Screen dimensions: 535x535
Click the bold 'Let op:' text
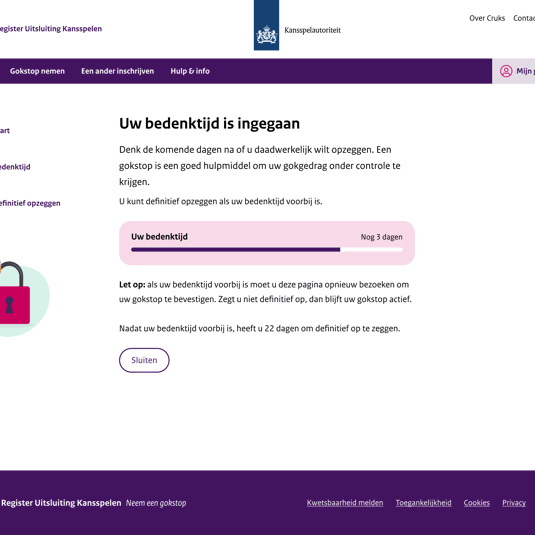click(132, 285)
